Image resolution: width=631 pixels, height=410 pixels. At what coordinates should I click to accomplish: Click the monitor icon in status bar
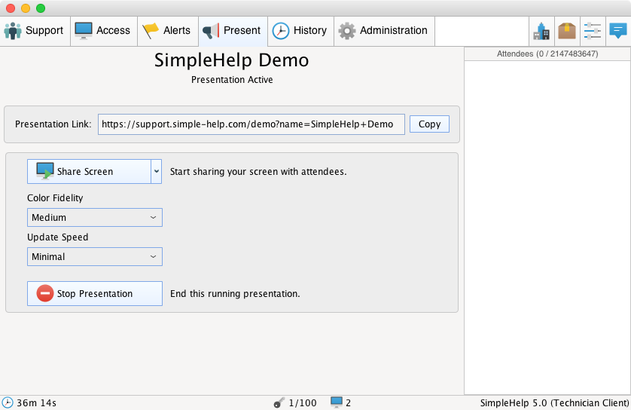tap(336, 402)
